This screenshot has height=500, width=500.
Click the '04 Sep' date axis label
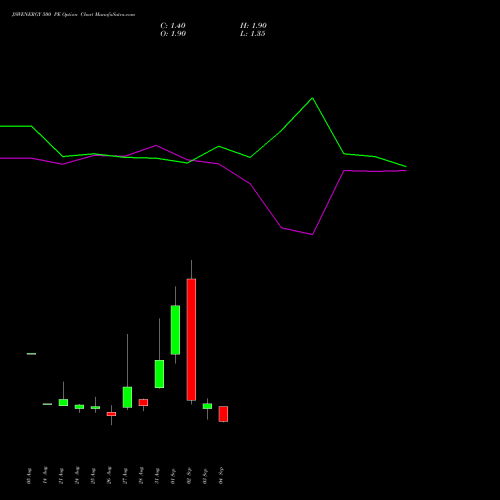point(221,476)
